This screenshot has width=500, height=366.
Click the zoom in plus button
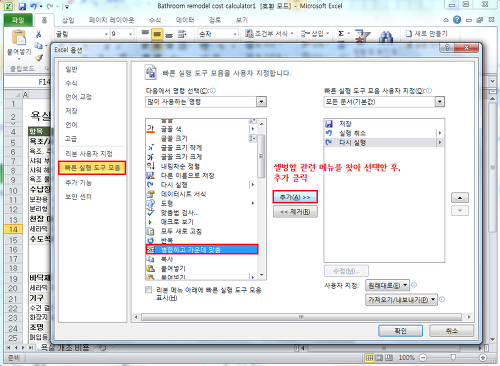pyautogui.click(x=482, y=358)
